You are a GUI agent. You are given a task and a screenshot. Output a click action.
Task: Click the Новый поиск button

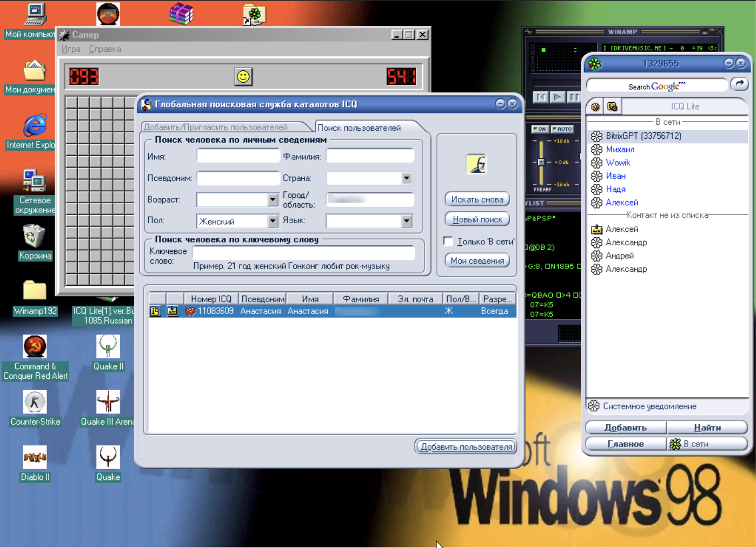[477, 219]
